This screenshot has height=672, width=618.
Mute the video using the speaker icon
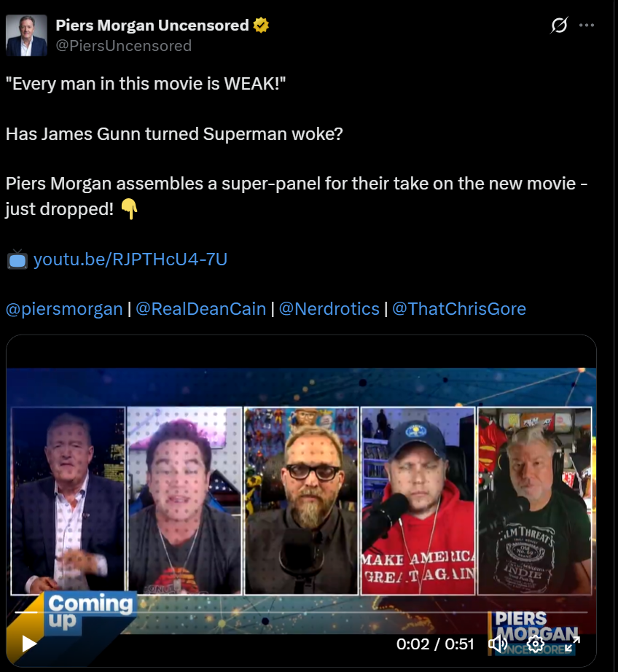coord(498,644)
